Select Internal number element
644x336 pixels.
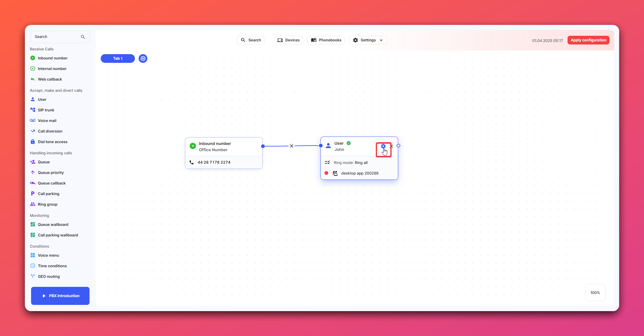[x=52, y=69]
